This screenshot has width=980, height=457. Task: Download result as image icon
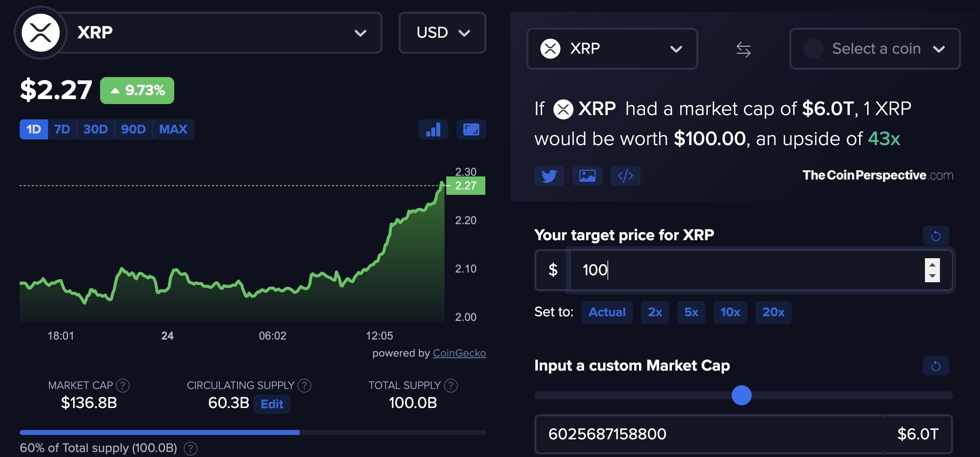587,176
